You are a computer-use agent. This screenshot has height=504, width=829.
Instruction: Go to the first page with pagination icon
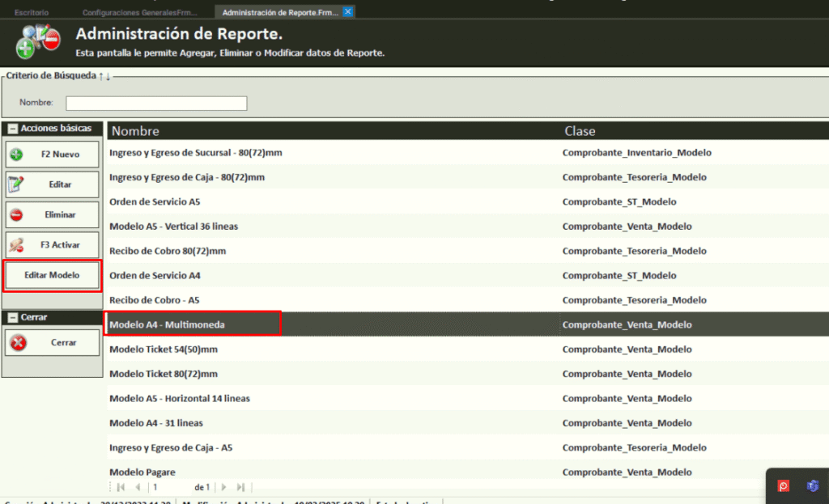[x=121, y=487]
